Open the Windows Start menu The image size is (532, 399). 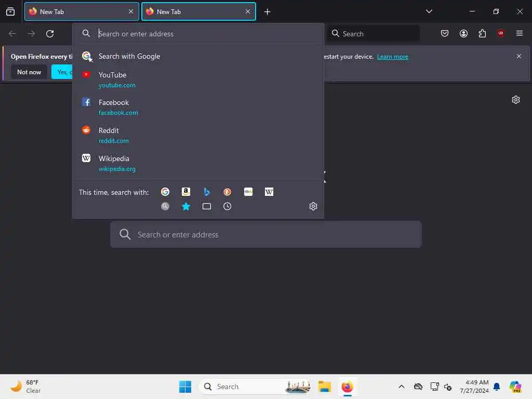point(185,387)
